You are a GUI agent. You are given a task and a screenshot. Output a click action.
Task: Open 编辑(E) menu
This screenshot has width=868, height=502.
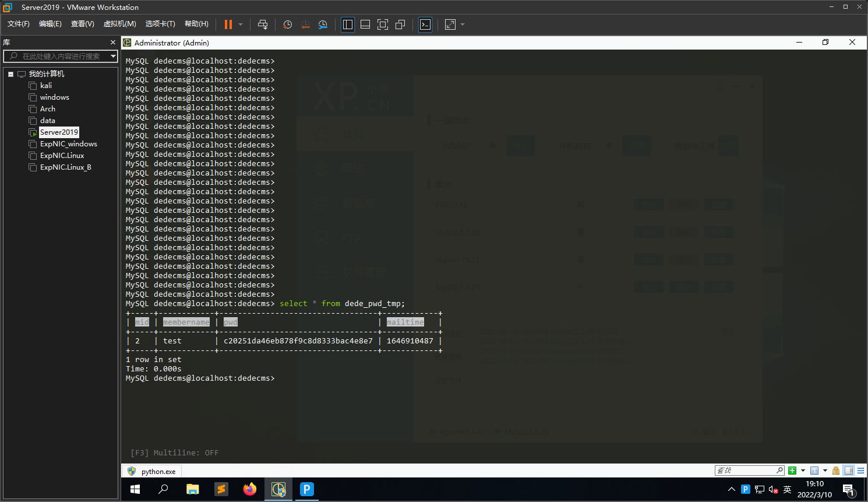tap(50, 24)
